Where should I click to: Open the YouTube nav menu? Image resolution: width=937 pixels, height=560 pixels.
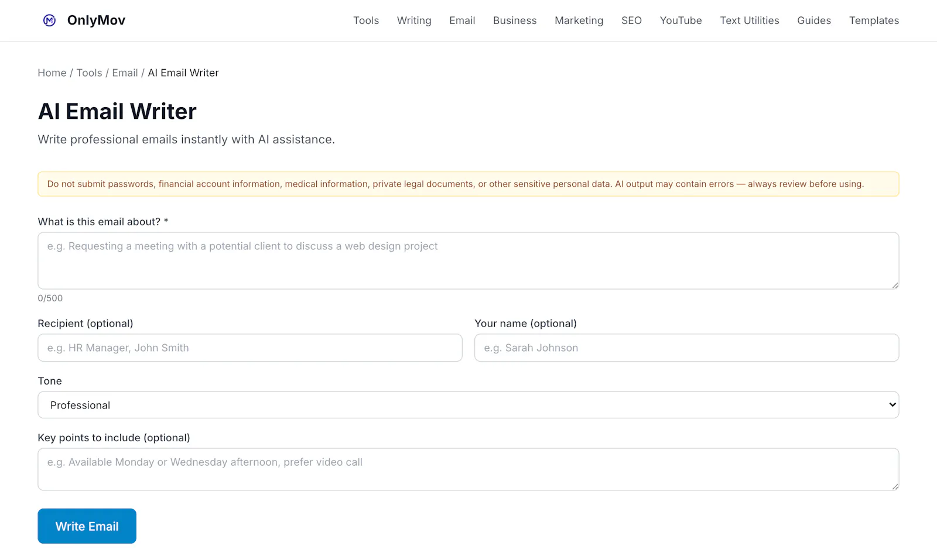680,20
